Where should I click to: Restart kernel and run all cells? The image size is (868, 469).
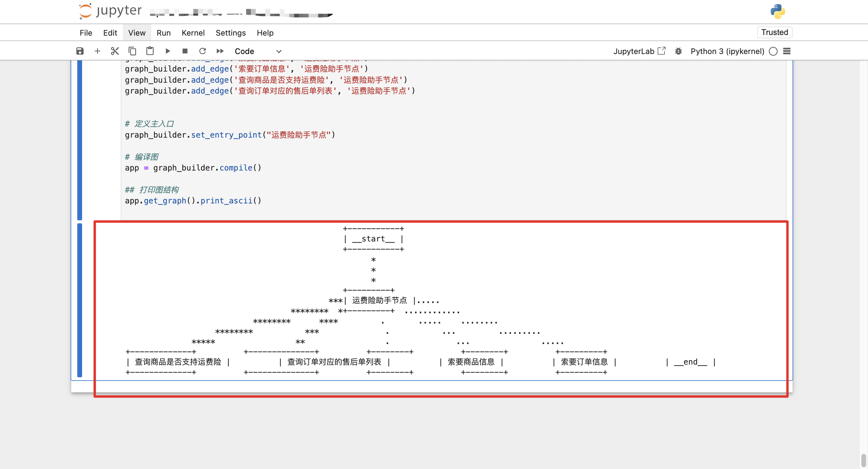pos(220,51)
